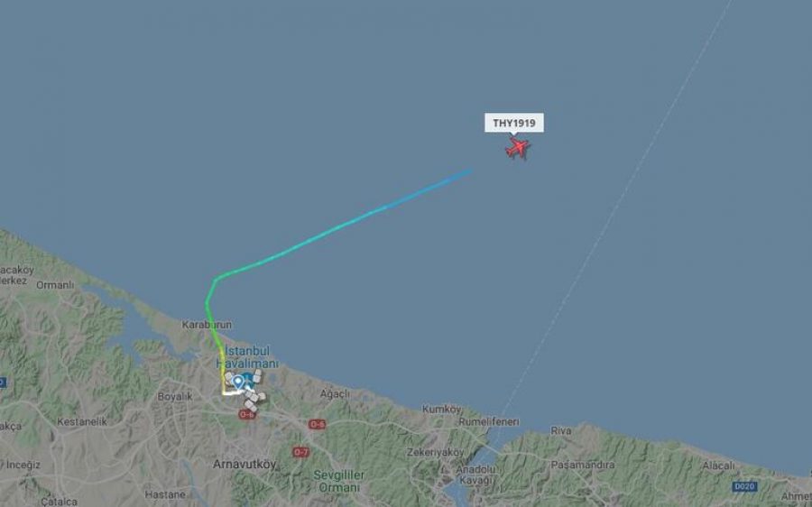The image size is (812, 507).
Task: Click the blue airport location pin marker
Action: point(237,383)
